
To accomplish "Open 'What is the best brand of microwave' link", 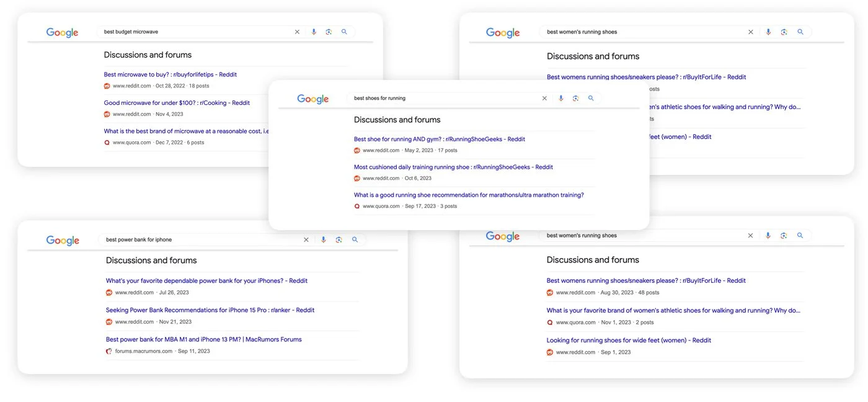I will click(187, 132).
